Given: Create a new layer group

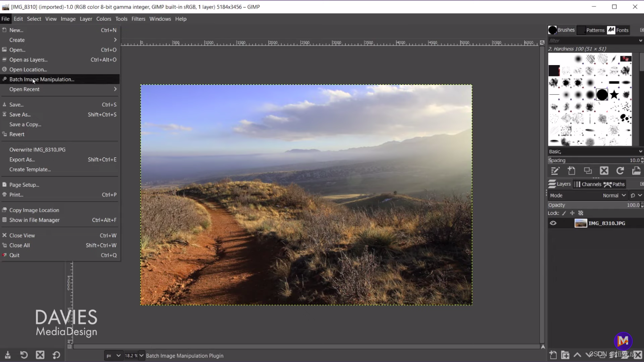Looking at the screenshot, I should pos(565,355).
